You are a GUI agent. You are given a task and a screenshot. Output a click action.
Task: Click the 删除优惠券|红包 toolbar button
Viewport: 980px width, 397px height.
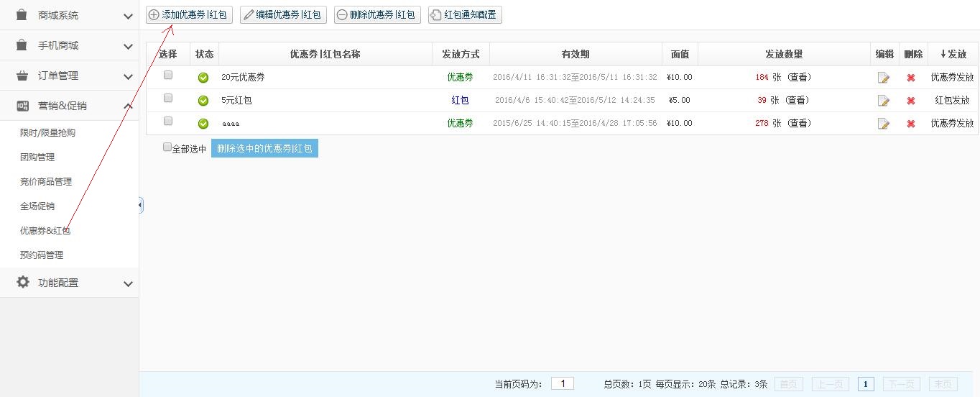377,14
